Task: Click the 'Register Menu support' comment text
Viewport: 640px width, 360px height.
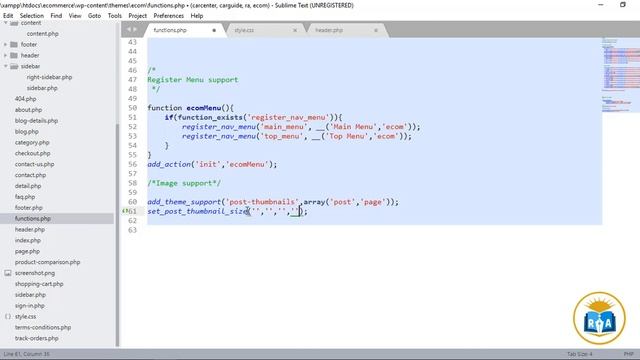Action: pos(193,80)
